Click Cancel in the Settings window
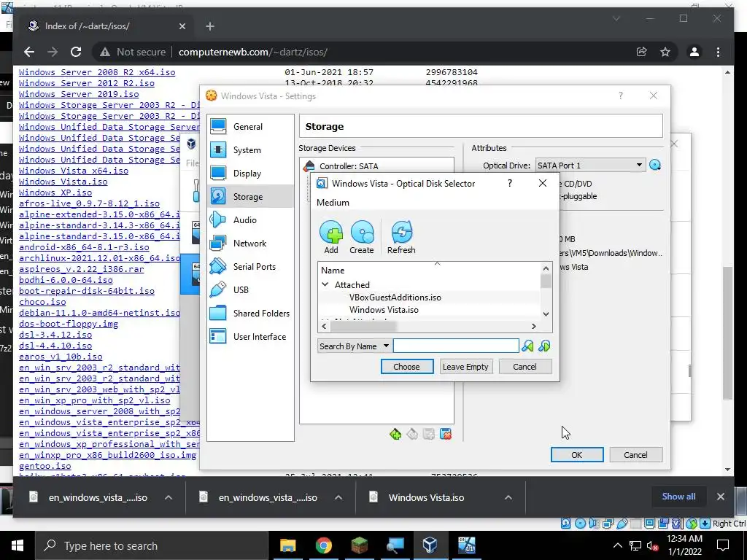This screenshot has width=747, height=560. (x=635, y=455)
